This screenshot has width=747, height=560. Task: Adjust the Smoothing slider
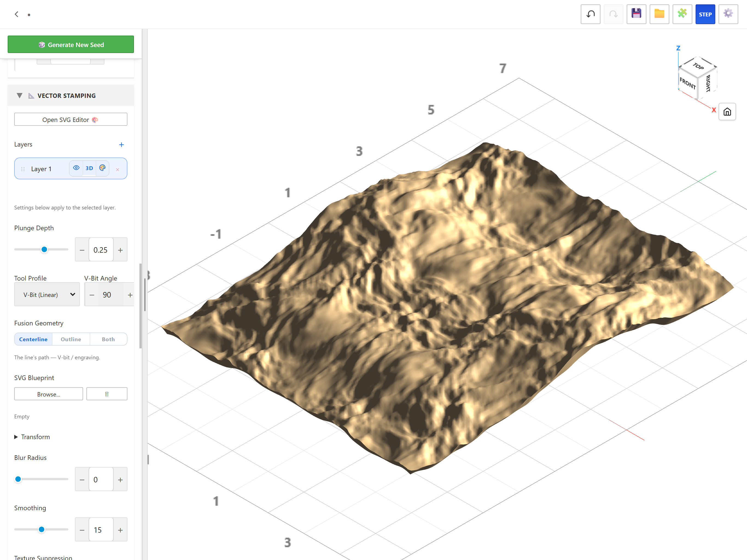(42, 529)
